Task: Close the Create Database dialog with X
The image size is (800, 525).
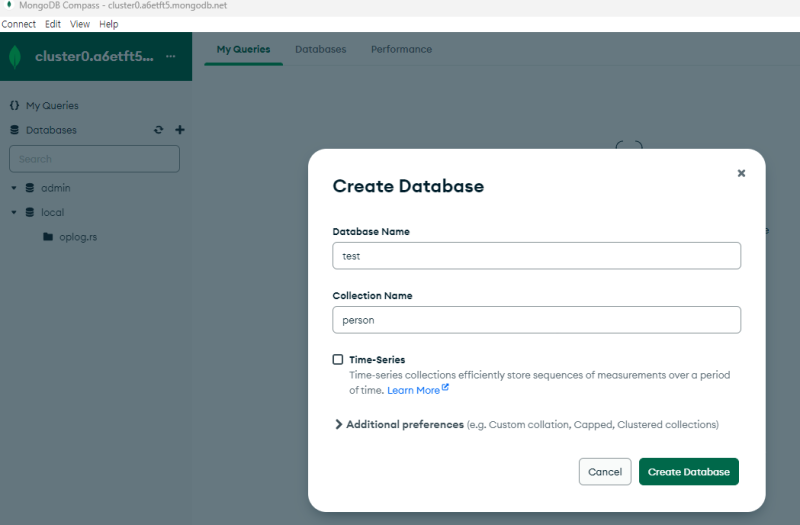Action: pos(741,173)
